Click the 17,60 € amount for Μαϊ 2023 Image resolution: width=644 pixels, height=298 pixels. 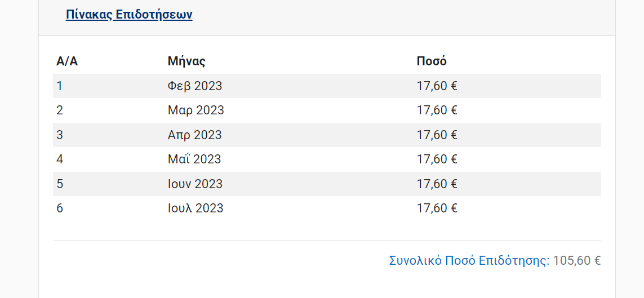437,159
